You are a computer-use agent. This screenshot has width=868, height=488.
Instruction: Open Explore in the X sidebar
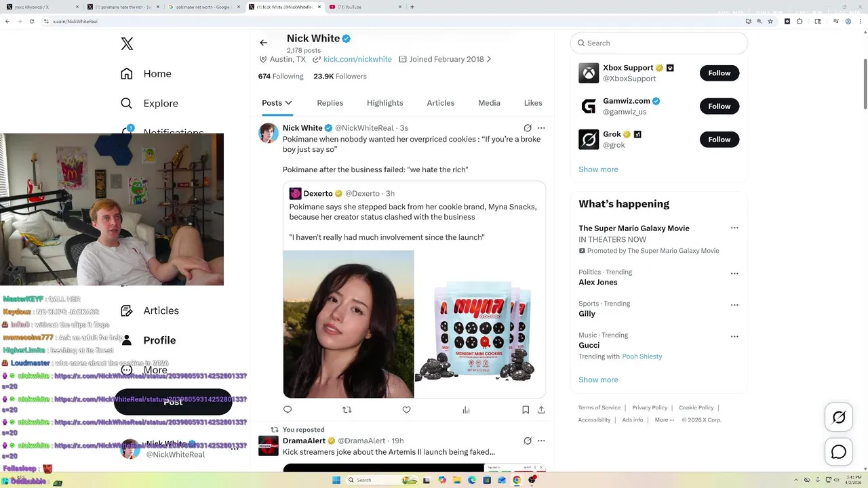(149, 104)
